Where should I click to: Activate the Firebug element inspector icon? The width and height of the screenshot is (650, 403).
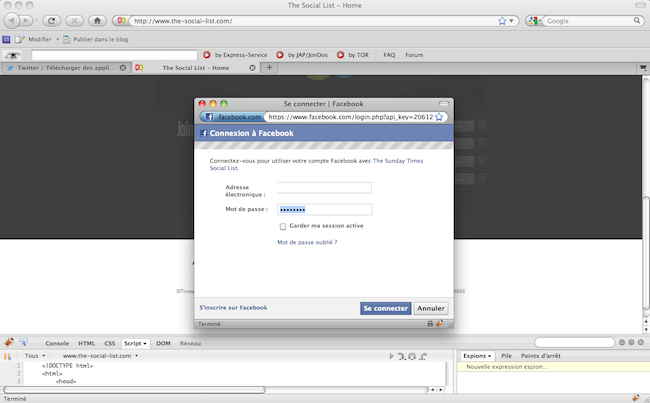[x=24, y=342]
